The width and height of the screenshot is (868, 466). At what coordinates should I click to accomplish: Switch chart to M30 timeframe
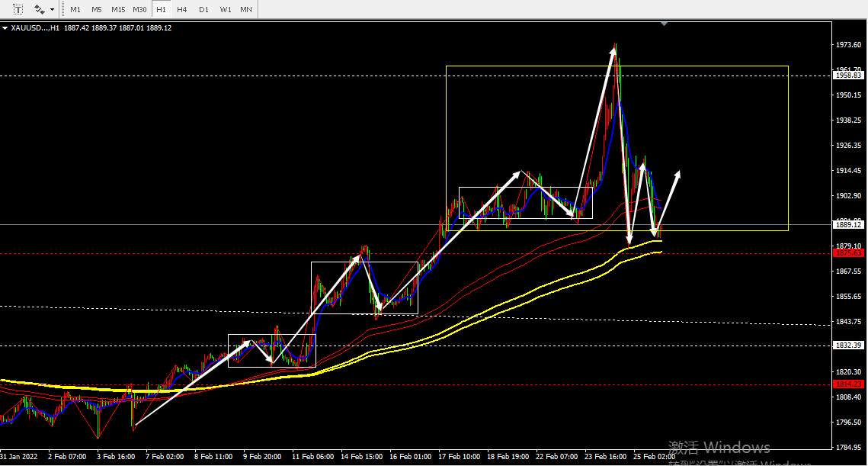point(139,9)
